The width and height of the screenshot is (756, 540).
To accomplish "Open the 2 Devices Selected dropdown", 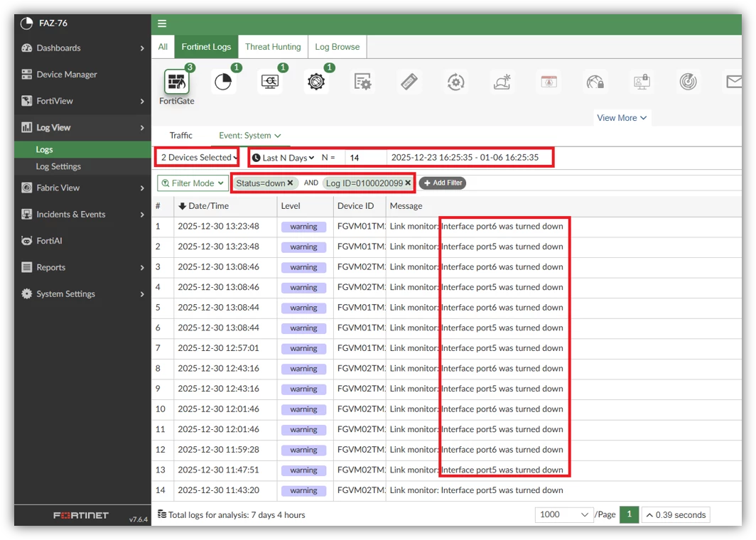I will pyautogui.click(x=198, y=157).
